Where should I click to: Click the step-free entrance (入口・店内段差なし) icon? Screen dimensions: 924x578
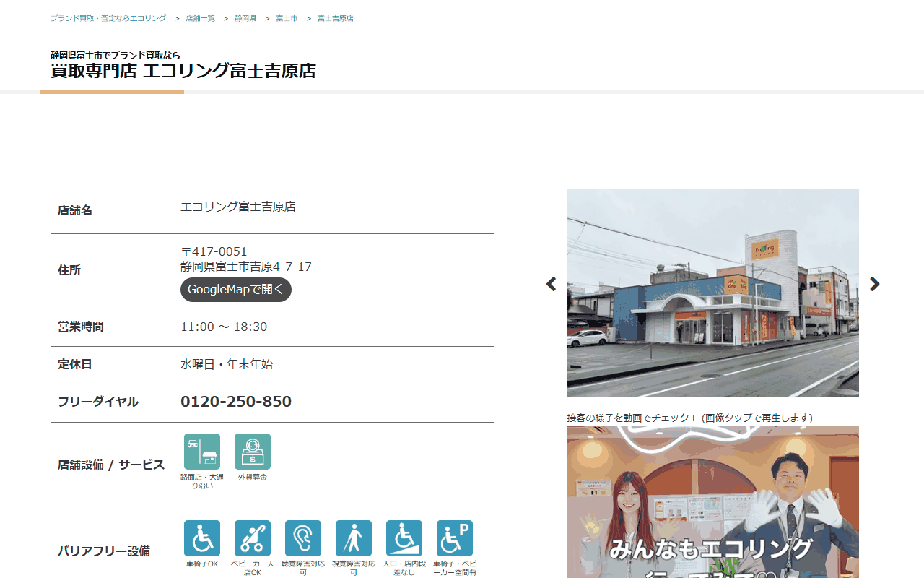click(x=404, y=538)
